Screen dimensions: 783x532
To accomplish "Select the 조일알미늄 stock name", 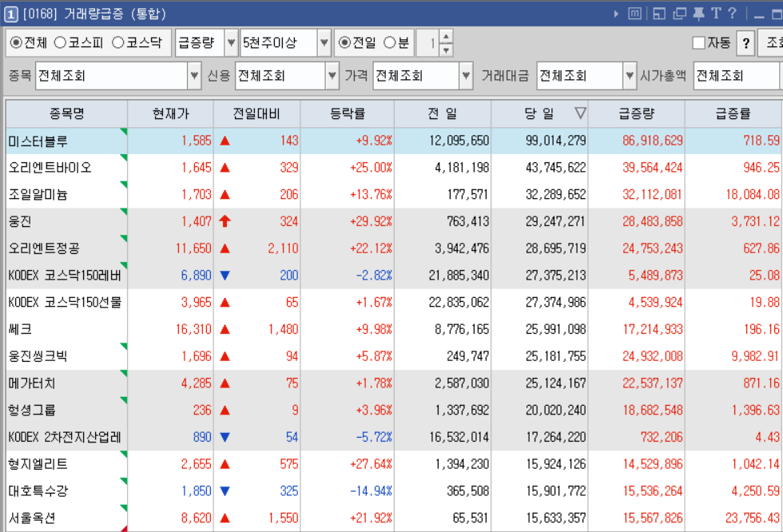I will (38, 195).
